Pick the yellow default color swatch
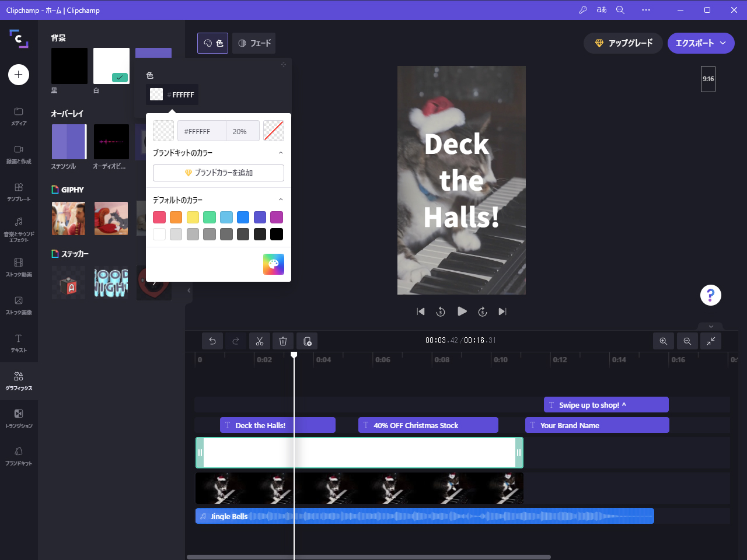 [x=193, y=217]
